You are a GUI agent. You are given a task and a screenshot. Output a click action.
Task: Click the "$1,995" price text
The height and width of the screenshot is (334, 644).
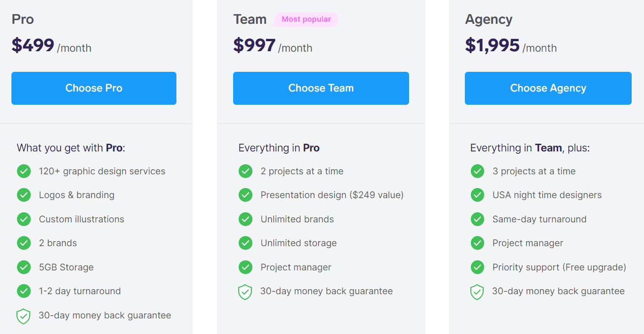[492, 45]
